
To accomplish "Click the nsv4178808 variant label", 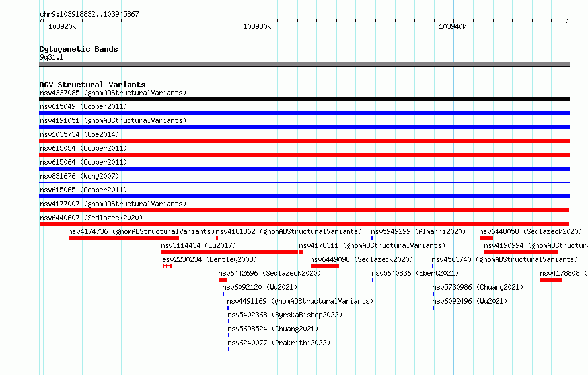I will 564,273.
